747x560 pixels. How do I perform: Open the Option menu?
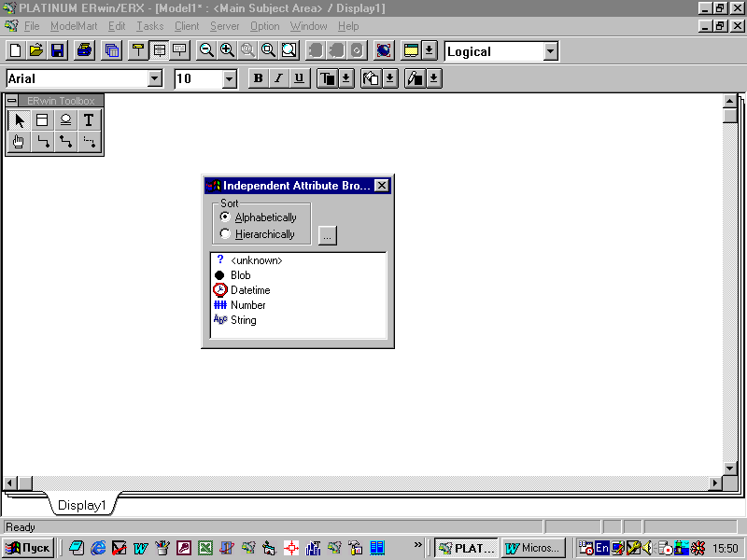point(265,26)
